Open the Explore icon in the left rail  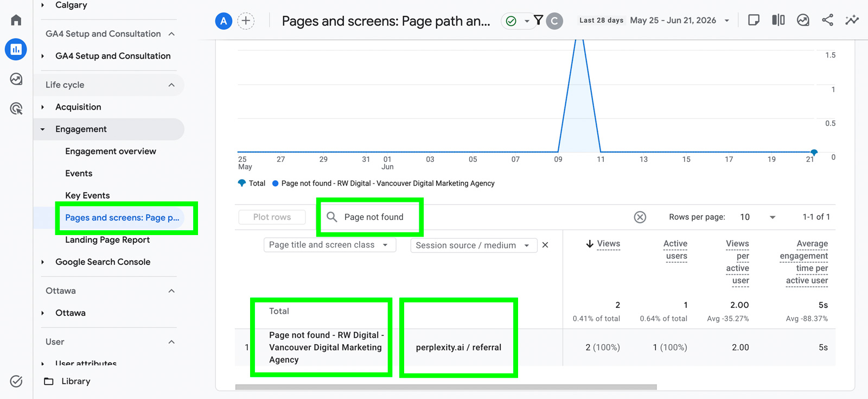click(x=16, y=79)
